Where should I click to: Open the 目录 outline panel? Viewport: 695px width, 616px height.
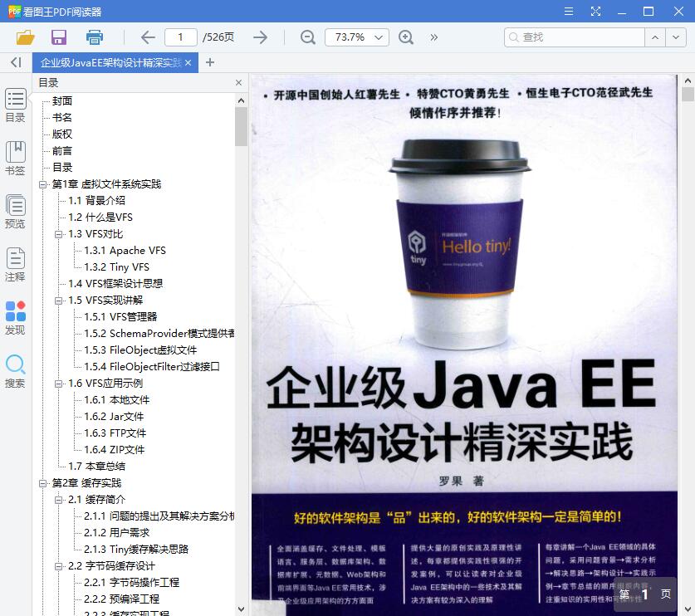tap(15, 105)
